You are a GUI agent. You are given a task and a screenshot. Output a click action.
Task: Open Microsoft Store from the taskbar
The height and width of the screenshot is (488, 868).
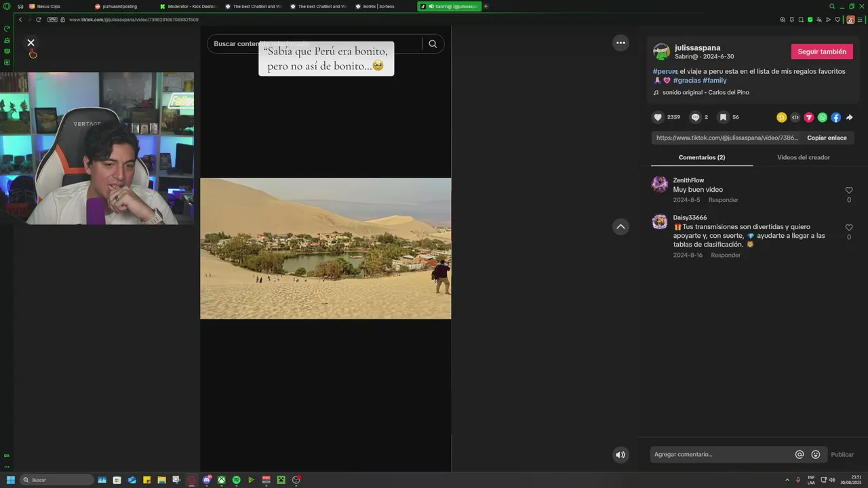point(117,480)
